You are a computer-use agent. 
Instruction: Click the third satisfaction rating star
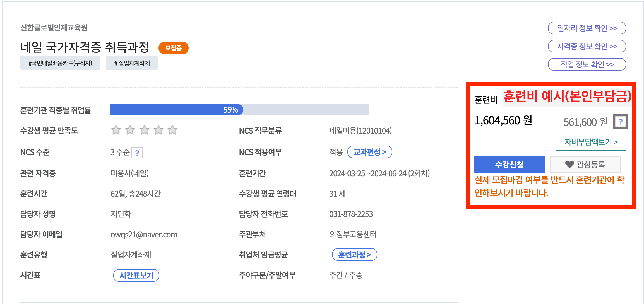[x=144, y=130]
